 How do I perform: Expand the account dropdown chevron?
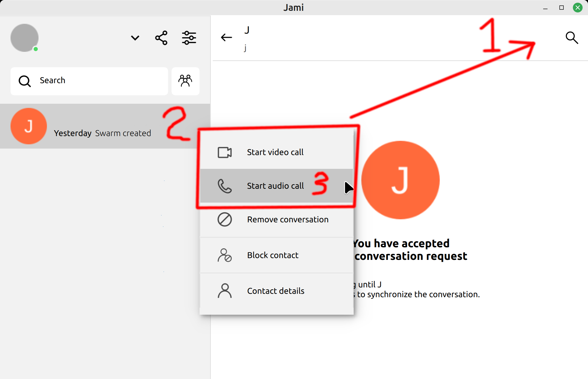[135, 38]
